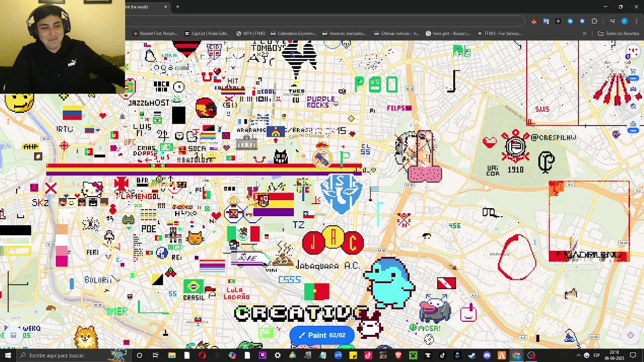Open the Extensions puzzle icon
The height and width of the screenshot is (362, 644).
[x=595, y=21]
